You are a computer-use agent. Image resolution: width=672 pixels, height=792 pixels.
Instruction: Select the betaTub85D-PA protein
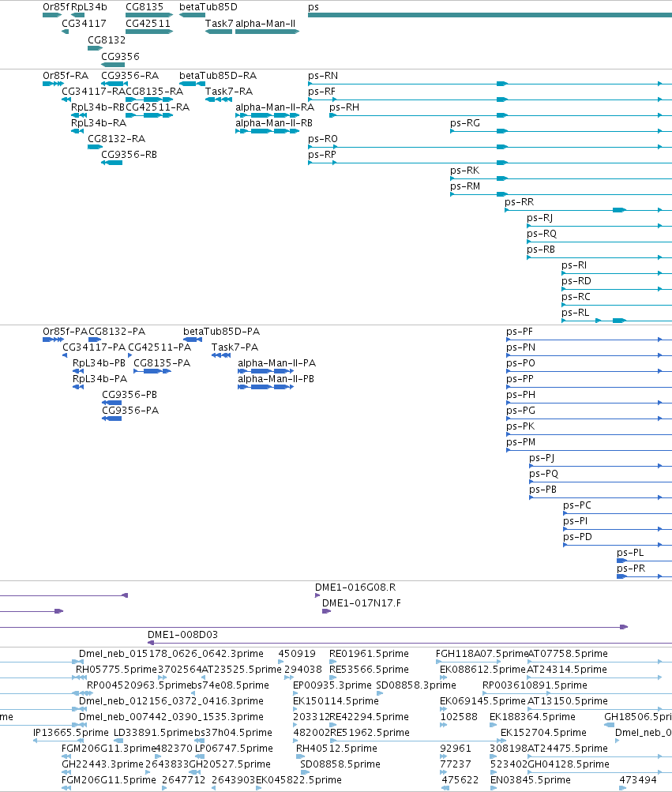pos(193,340)
